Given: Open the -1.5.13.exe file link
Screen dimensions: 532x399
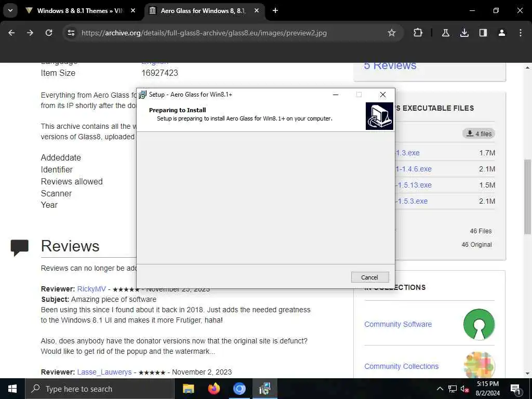Looking at the screenshot, I should pyautogui.click(x=414, y=185).
